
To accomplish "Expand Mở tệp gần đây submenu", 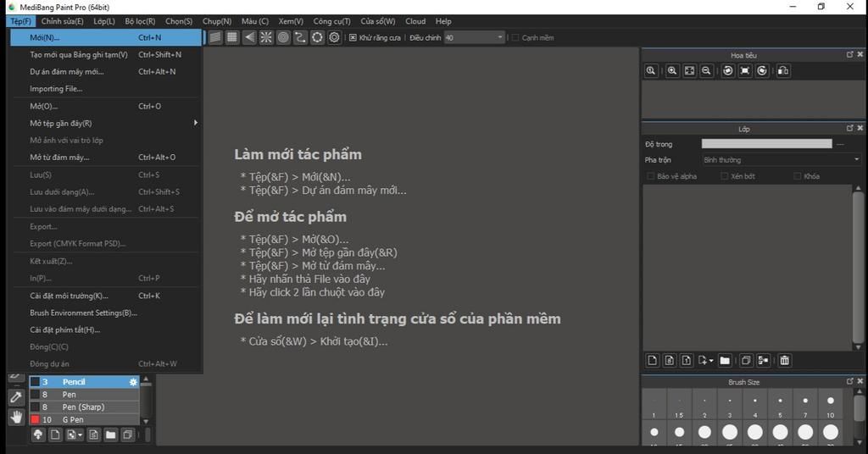I will (105, 124).
